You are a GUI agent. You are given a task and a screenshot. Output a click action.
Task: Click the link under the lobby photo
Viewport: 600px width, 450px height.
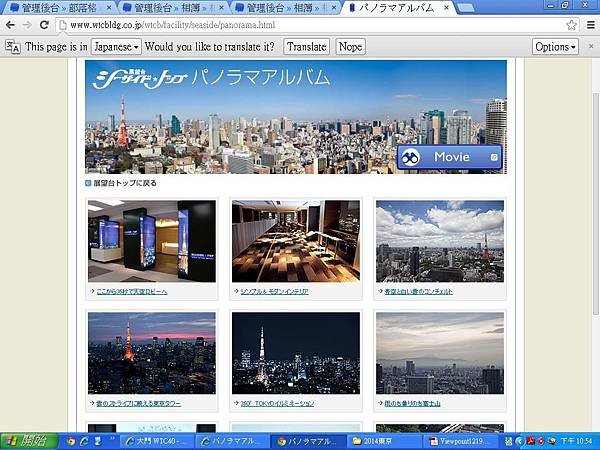point(132,292)
